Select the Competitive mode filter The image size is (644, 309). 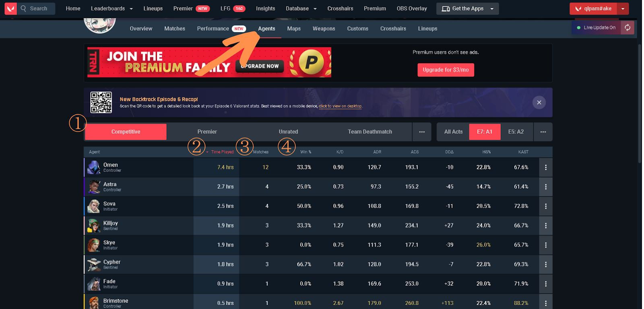click(x=126, y=132)
